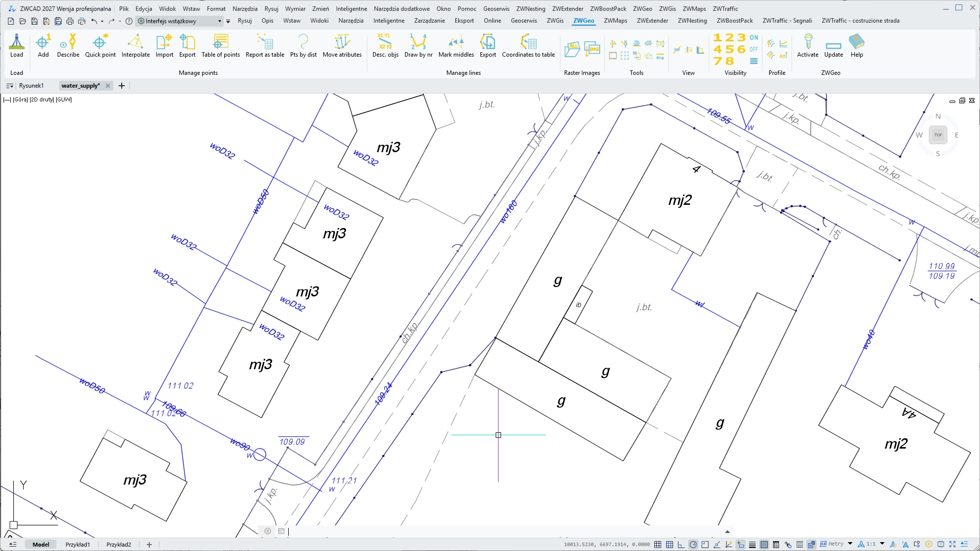
Task: Toggle lineweight display in status bar
Action: [x=752, y=545]
